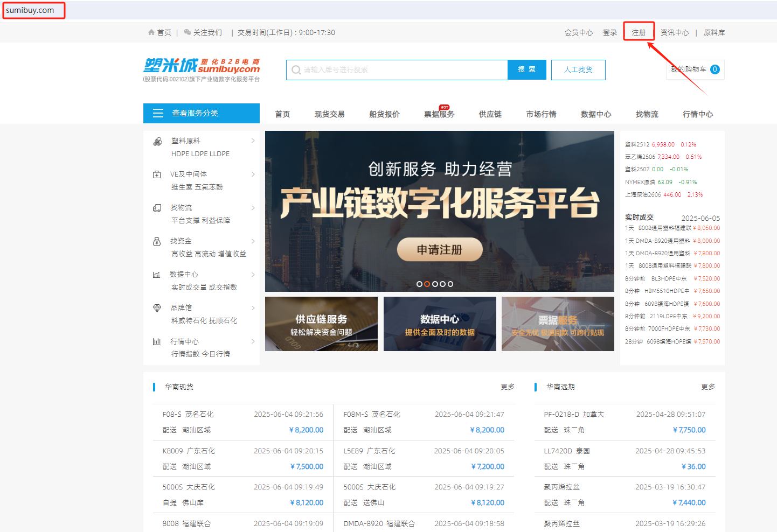
Task: Open the 数据中心 promo tile
Action: click(x=440, y=324)
